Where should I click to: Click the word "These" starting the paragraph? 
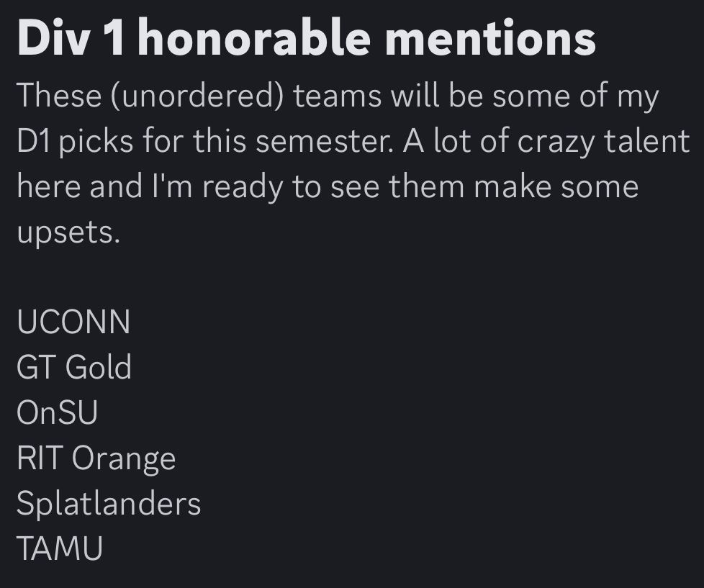pyautogui.click(x=59, y=96)
